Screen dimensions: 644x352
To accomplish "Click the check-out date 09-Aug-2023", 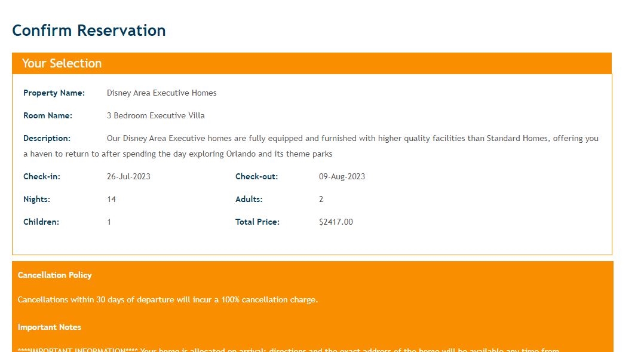I will pyautogui.click(x=342, y=177).
